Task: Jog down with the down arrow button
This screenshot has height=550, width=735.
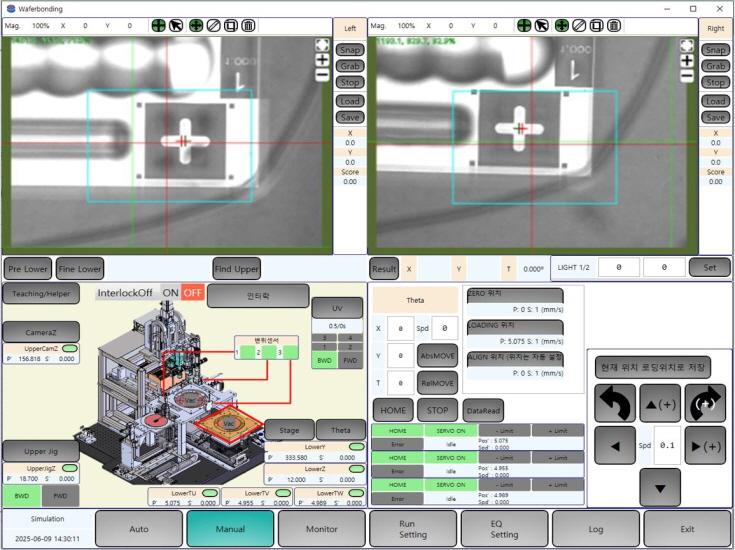Action: tap(660, 487)
